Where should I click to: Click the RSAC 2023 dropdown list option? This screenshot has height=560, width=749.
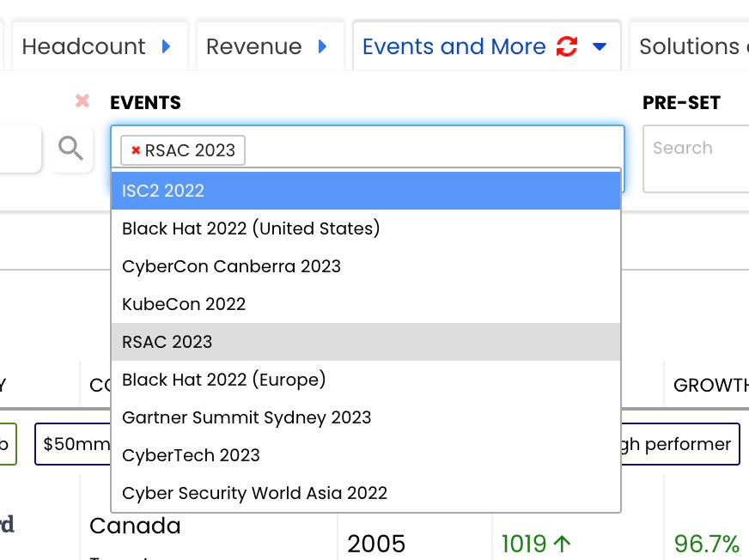366,342
